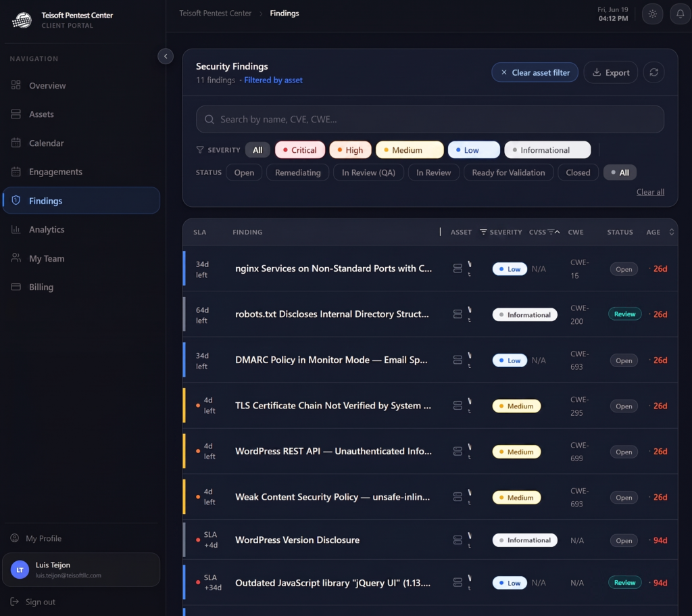This screenshot has width=692, height=616.
Task: Sort by the Status column header
Action: click(x=620, y=233)
